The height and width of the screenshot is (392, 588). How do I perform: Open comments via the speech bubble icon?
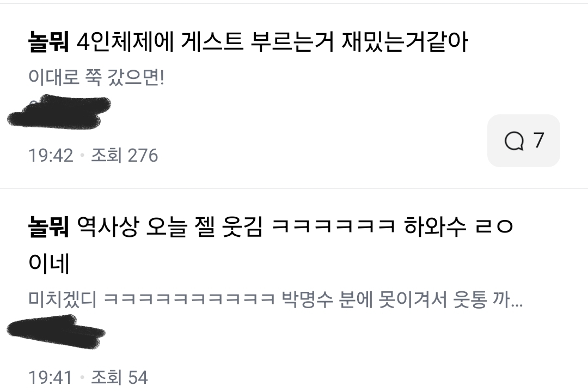pos(514,141)
